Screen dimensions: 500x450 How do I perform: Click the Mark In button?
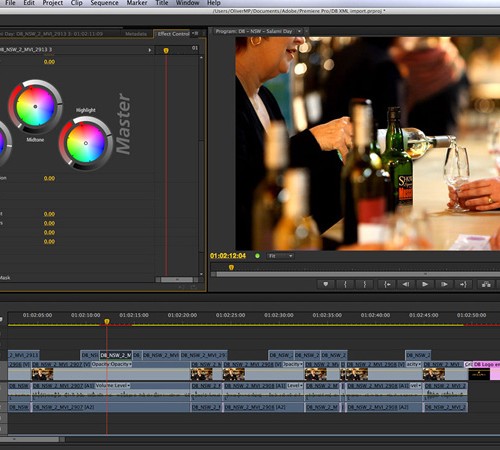(x=345, y=284)
